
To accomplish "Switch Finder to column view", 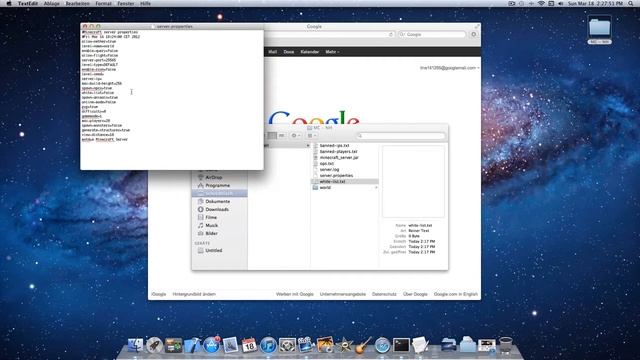I will [272, 136].
